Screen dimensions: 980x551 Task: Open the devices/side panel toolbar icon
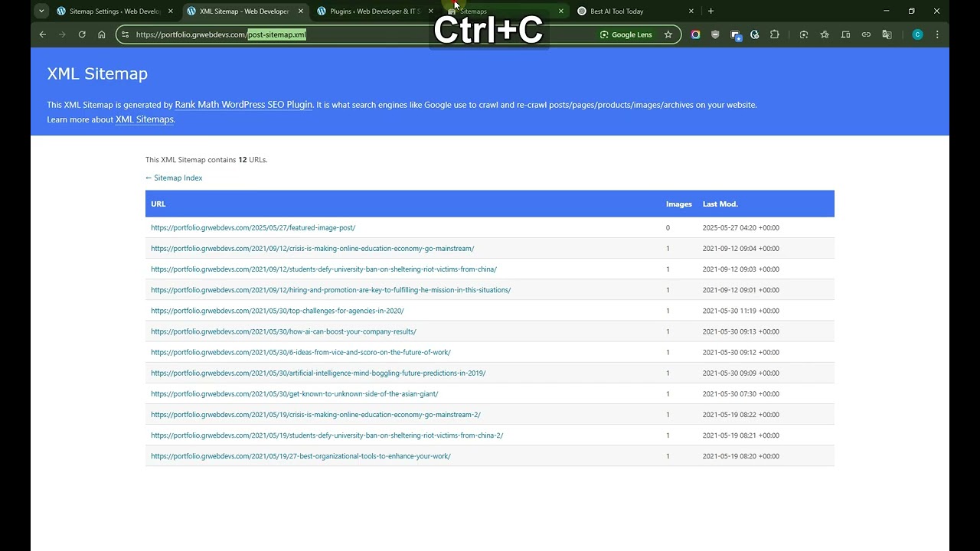point(845,34)
